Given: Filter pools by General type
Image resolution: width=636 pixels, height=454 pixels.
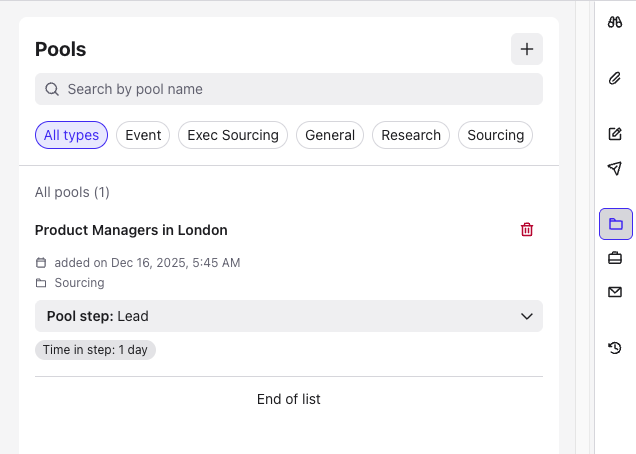Looking at the screenshot, I should tap(330, 135).
